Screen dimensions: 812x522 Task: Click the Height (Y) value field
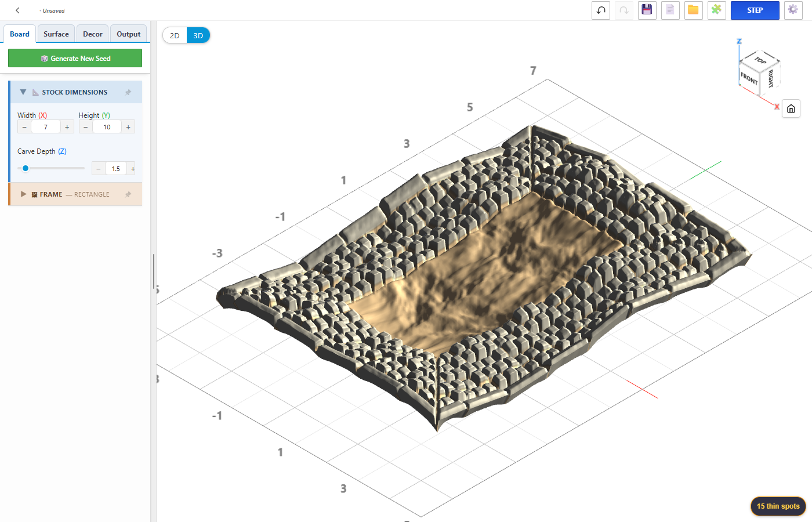(107, 127)
